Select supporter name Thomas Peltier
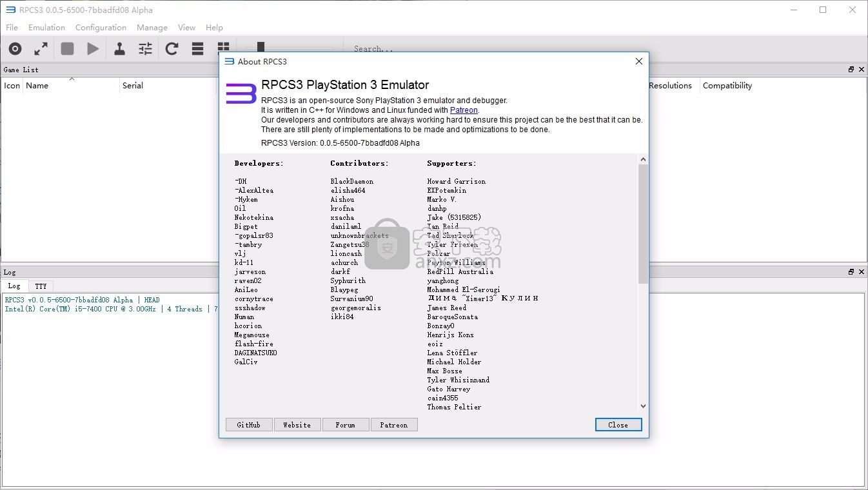Viewport: 868px width, 490px height. 454,407
